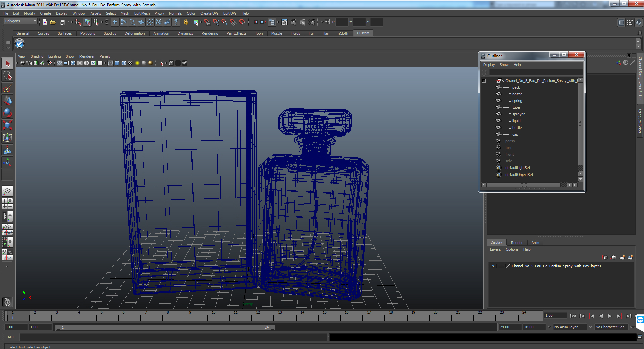The image size is (644, 349).
Task: Click the Snap to grids magnet icon
Action: 207,22
